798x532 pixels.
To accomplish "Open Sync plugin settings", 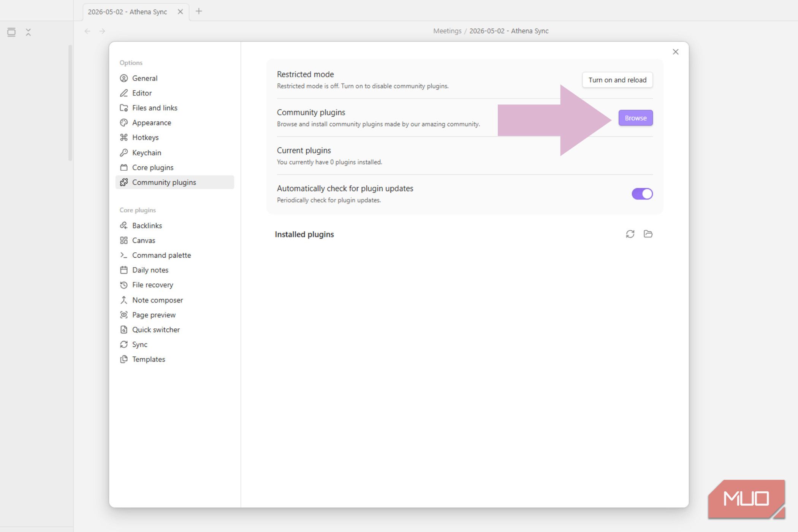I will coord(174,345).
